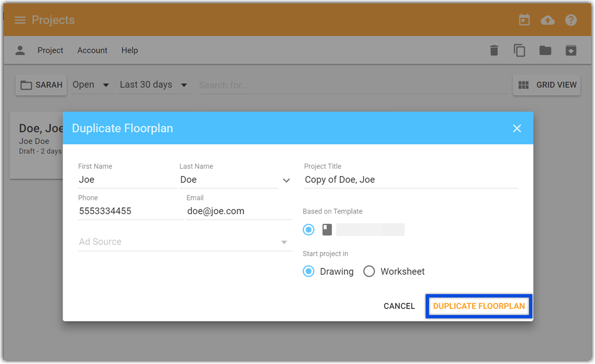Choose Drawing as start project option
Viewport: 595px width, 364px height.
pyautogui.click(x=309, y=271)
